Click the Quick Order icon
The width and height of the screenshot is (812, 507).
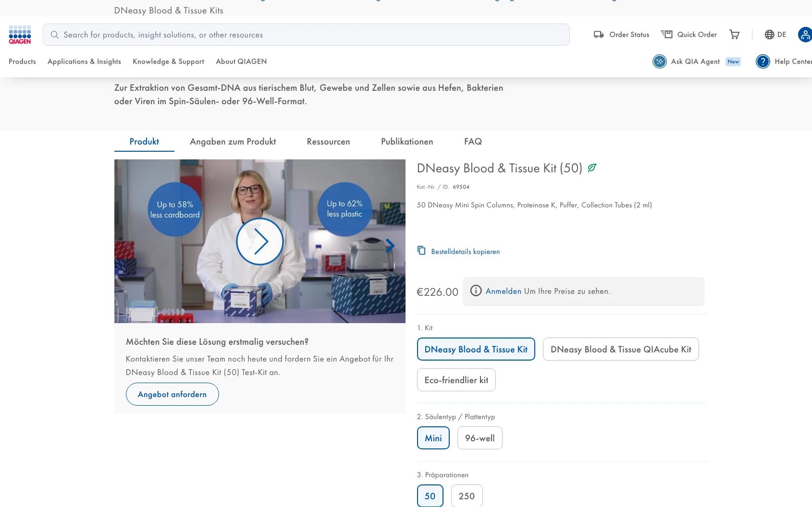666,35
